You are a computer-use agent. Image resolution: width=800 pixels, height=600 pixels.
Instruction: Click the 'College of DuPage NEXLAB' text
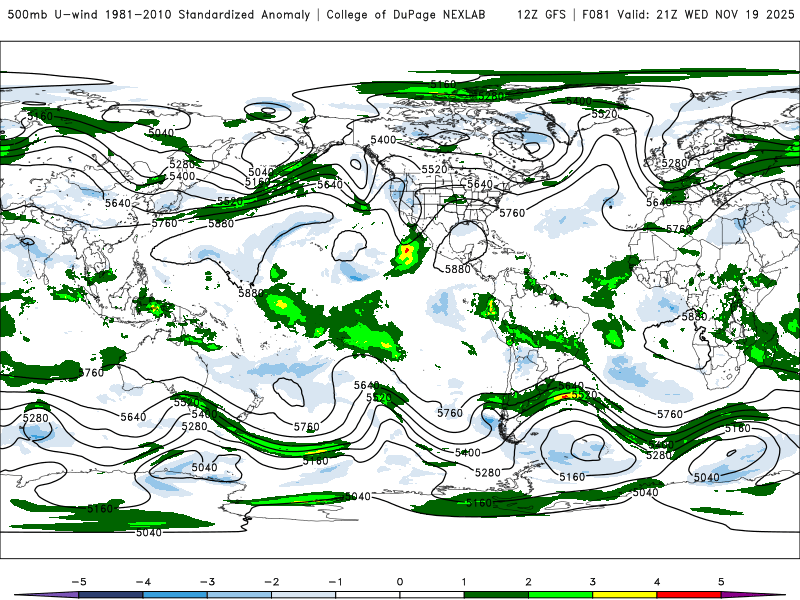click(x=406, y=14)
